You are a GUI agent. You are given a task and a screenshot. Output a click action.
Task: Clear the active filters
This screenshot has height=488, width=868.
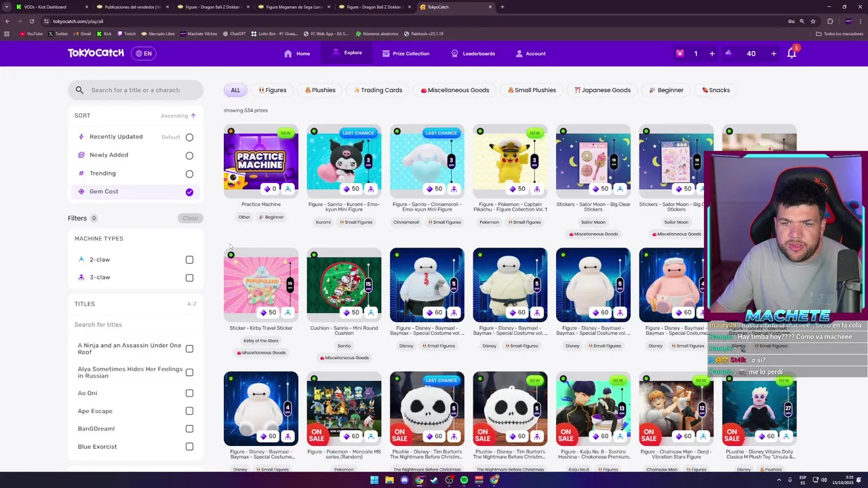(x=191, y=218)
